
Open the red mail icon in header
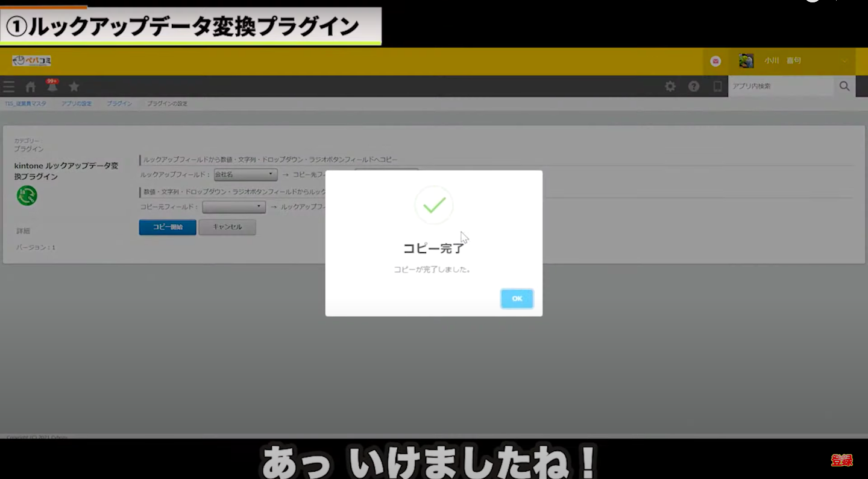(x=715, y=61)
